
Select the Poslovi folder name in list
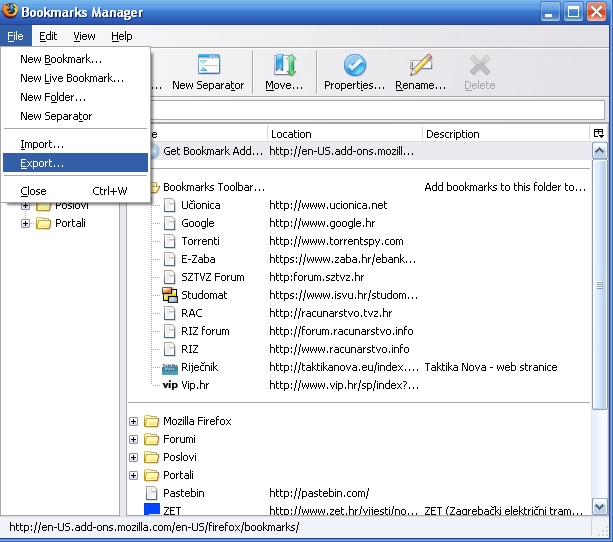[180, 457]
